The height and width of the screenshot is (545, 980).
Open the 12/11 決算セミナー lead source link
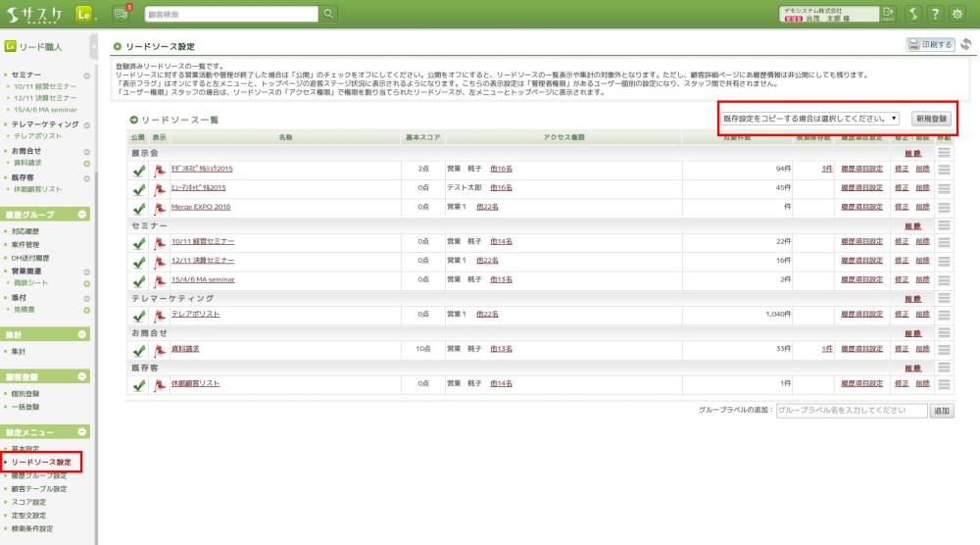tap(202, 260)
